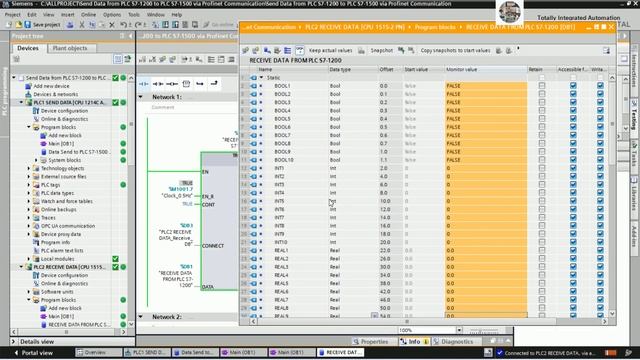Image resolution: width=640 pixels, height=360 pixels.
Task: Toggle Retain checkbox for REAL1
Action: 542,250
